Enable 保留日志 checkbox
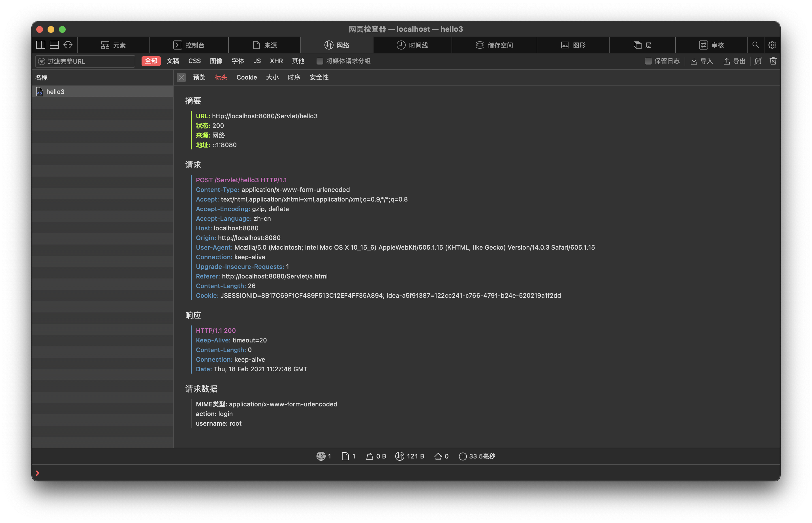This screenshot has width=812, height=523. coord(648,61)
